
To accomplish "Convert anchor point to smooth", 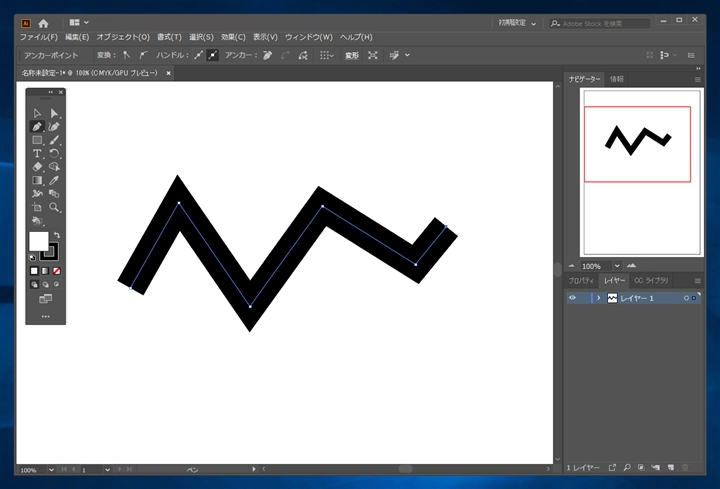I will pos(143,55).
